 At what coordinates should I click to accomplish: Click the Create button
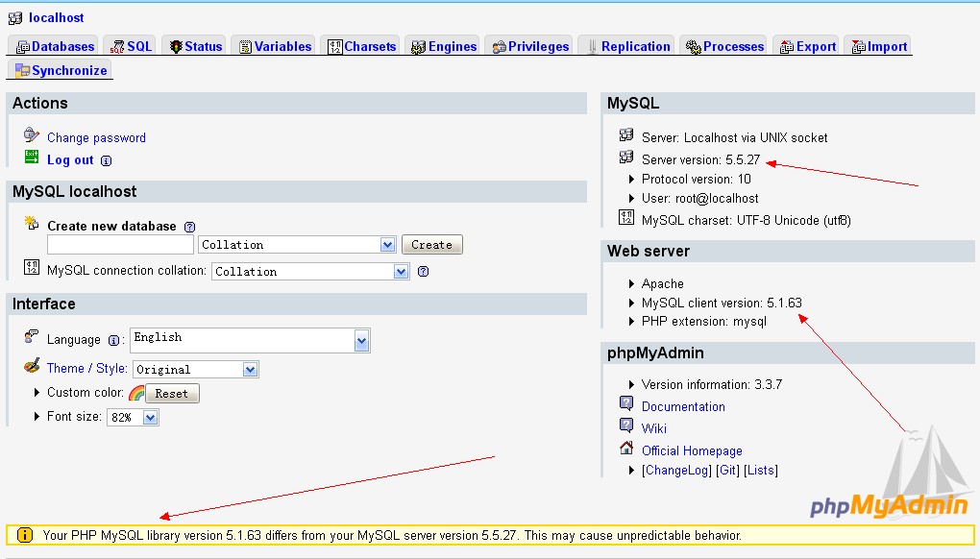point(432,245)
